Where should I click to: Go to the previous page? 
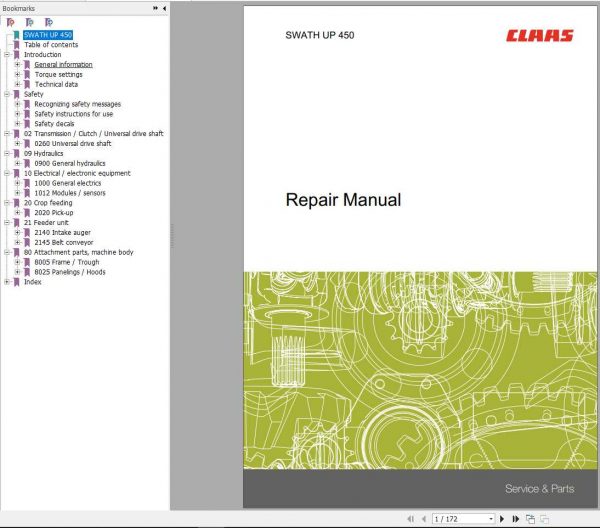coord(424,519)
